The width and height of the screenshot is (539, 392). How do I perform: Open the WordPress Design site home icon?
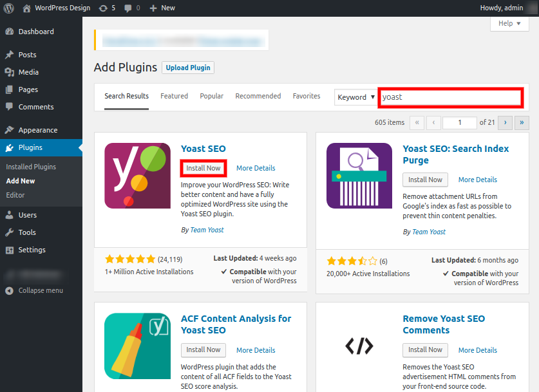pos(26,8)
